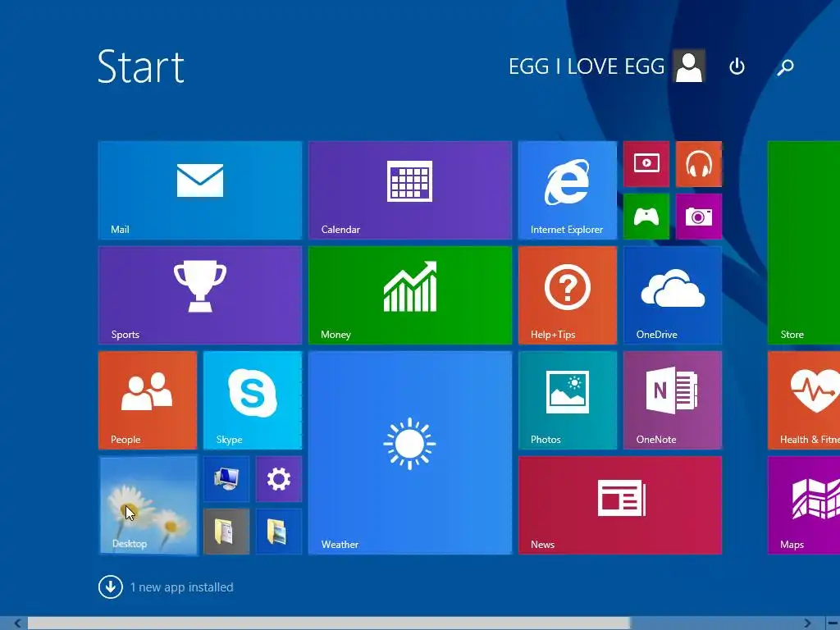Open the People tile
The width and height of the screenshot is (840, 630).
[148, 400]
